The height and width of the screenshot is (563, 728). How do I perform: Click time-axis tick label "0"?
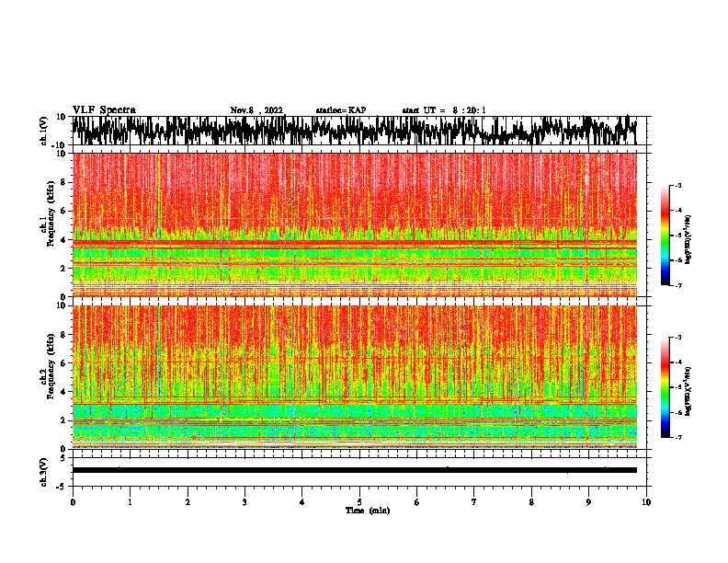point(73,502)
